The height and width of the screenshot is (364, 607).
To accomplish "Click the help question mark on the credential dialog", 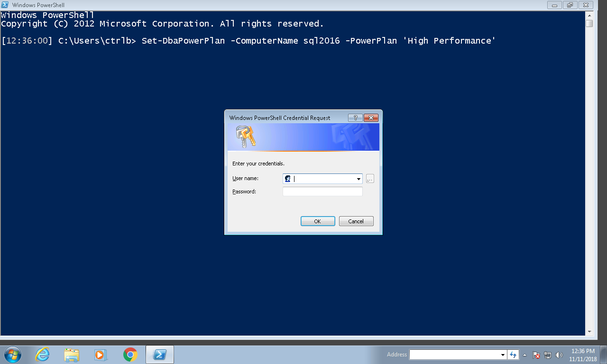I will tap(355, 118).
